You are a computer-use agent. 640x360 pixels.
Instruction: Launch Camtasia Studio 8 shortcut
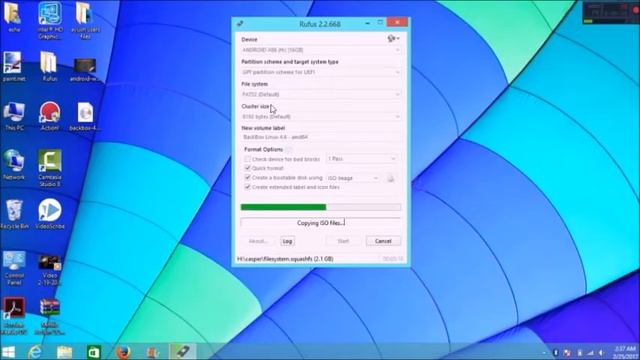(50, 167)
